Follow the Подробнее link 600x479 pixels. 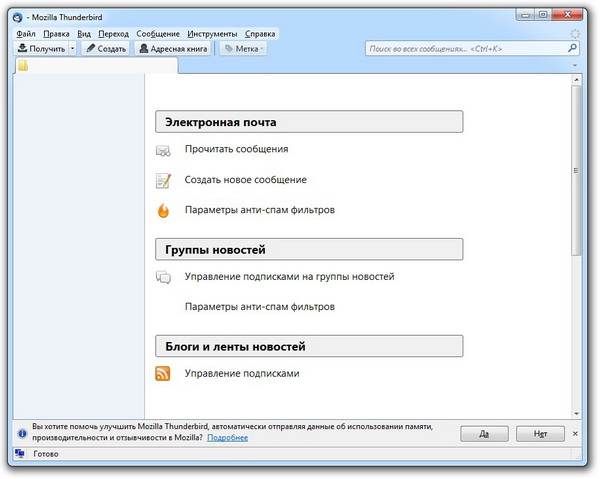pos(227,438)
